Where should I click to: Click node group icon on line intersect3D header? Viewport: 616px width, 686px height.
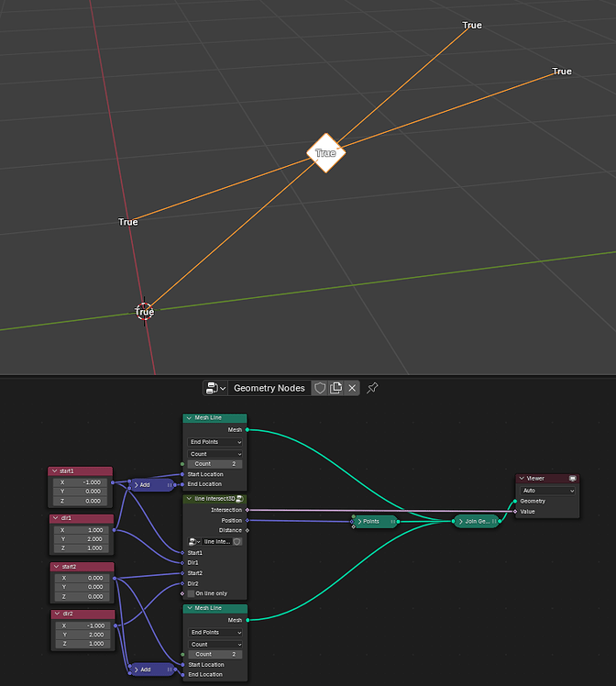coord(239,499)
